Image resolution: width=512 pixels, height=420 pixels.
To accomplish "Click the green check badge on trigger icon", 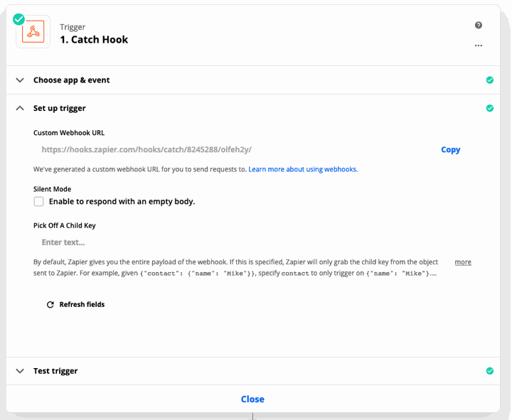I will click(x=18, y=19).
